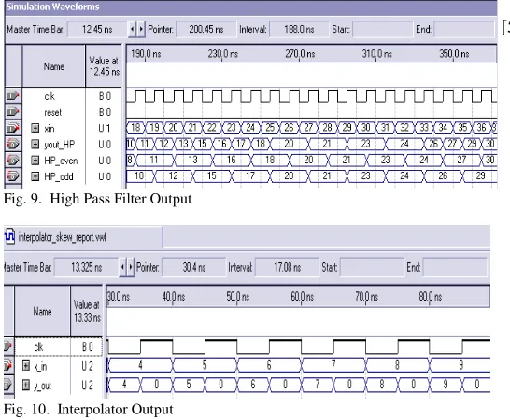Click the x_in input pin icon
Image resolution: width=510 pixels, height=420 pixels.
coord(7,366)
